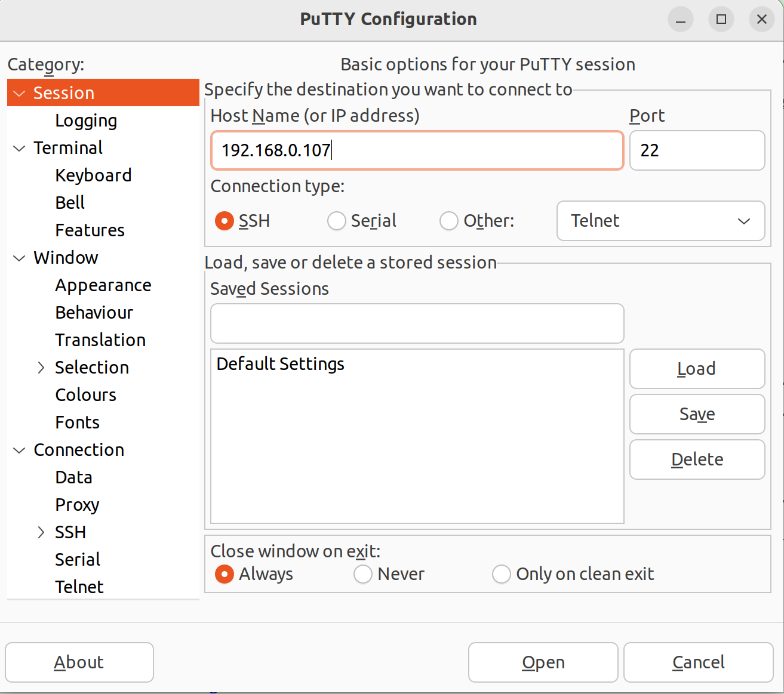Open the Translation settings category

pos(100,340)
